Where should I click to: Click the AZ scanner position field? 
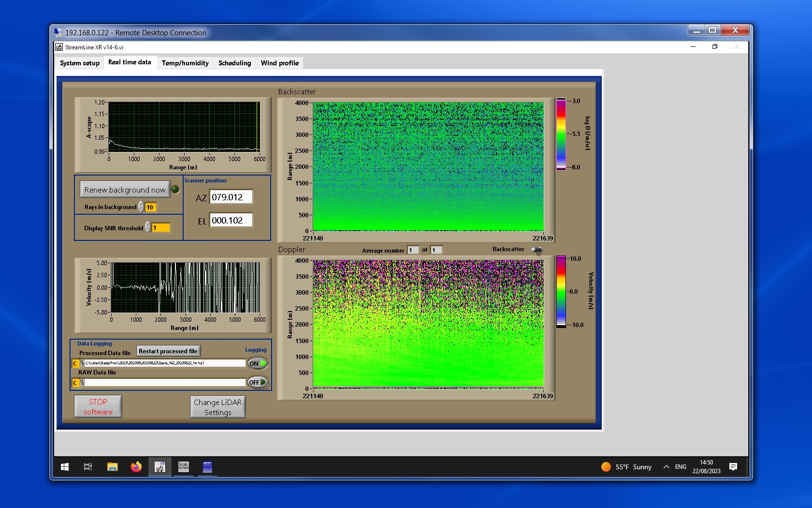[x=231, y=197]
